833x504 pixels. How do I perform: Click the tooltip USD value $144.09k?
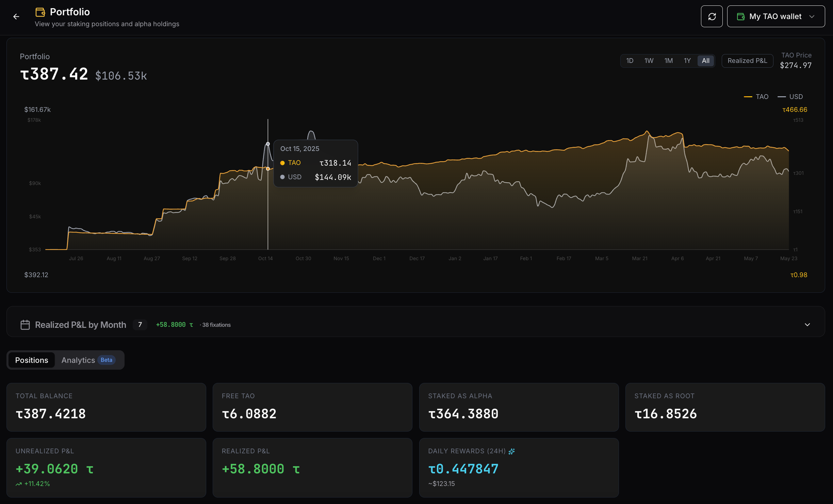[333, 178]
